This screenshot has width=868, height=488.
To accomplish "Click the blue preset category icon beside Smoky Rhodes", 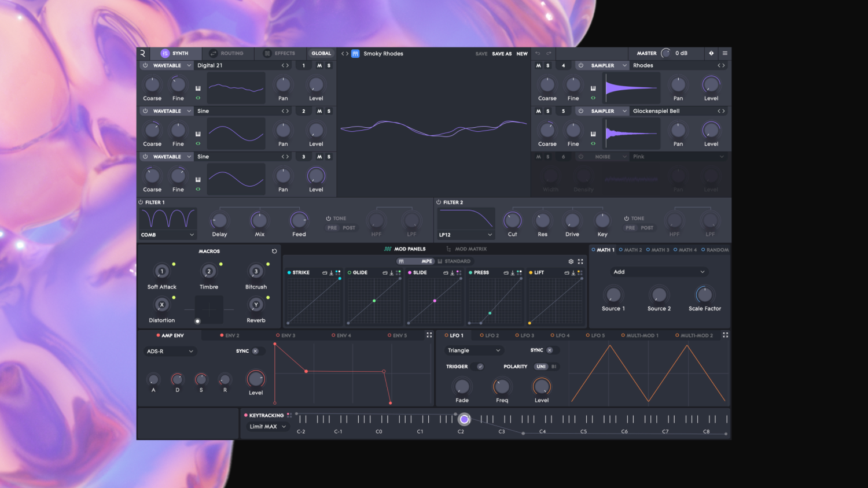I will [355, 53].
